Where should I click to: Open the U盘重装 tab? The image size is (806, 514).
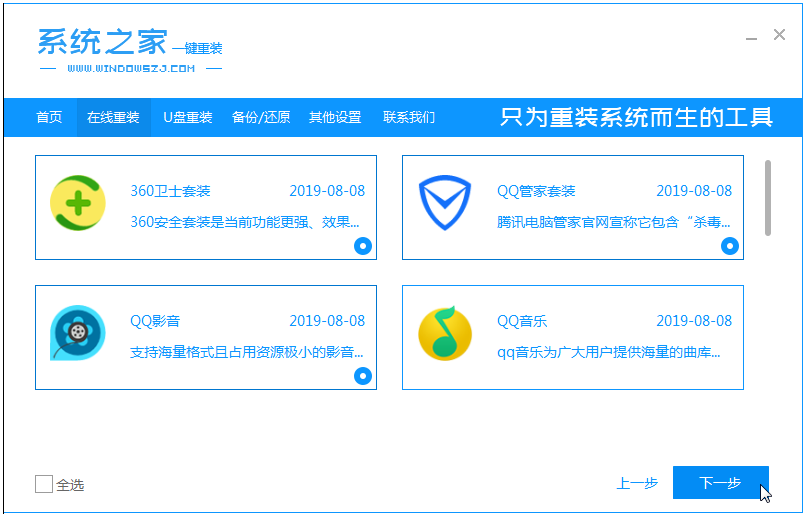click(188, 117)
